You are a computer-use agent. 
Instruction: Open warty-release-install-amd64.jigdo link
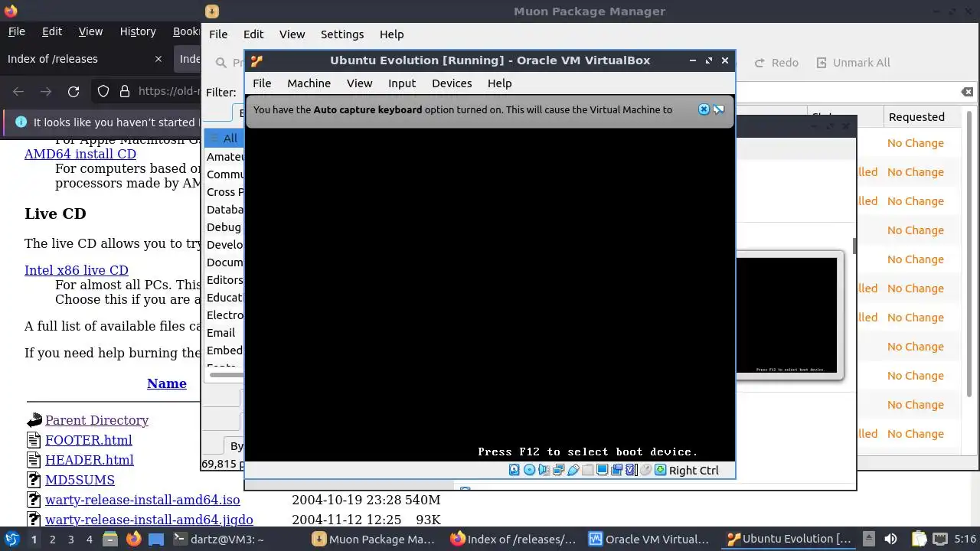(x=149, y=520)
